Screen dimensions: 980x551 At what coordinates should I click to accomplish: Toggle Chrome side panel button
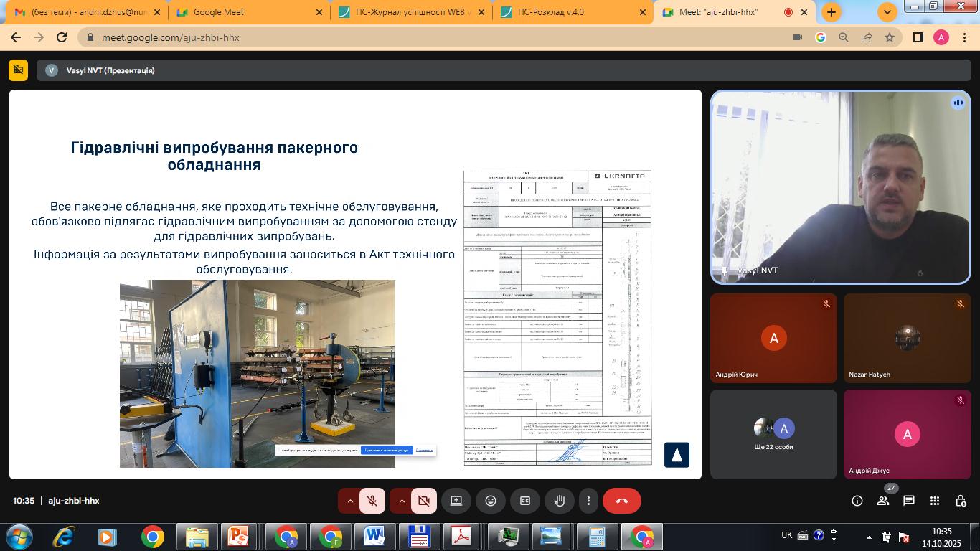pyautogui.click(x=918, y=37)
